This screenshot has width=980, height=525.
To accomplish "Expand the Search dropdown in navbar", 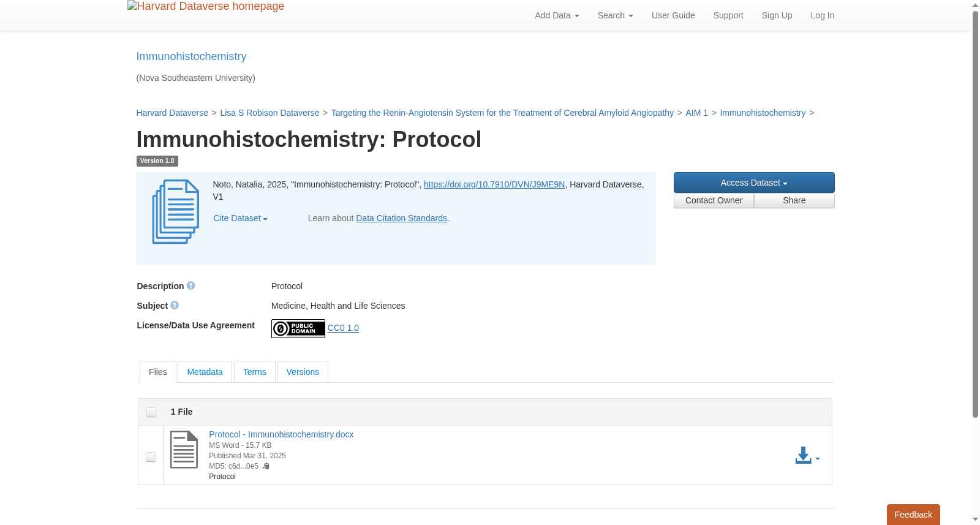I will (x=616, y=15).
